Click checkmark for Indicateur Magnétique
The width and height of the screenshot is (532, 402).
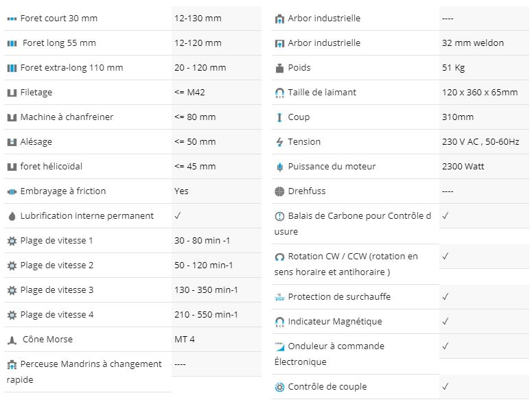(446, 321)
